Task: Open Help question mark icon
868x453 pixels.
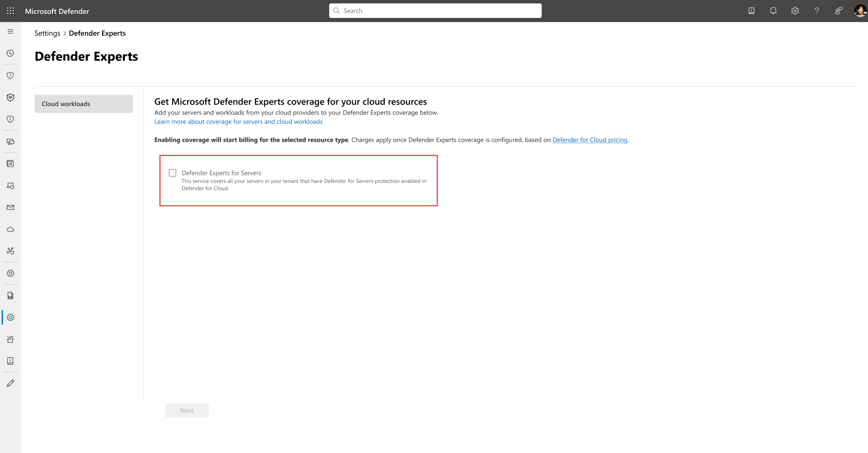Action: pos(817,11)
